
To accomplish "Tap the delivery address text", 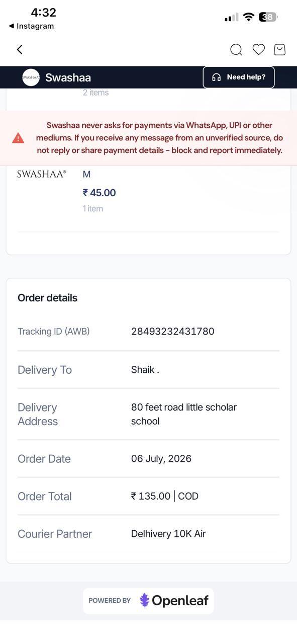I will pos(184,414).
